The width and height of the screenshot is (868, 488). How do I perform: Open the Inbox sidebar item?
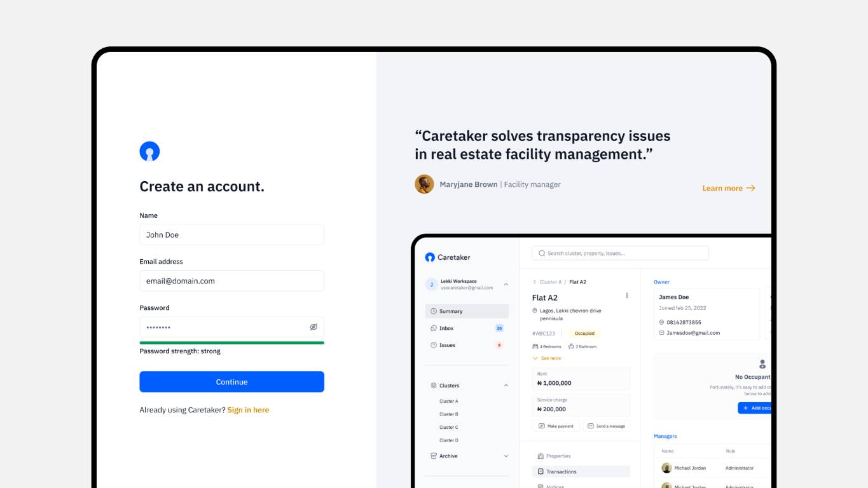(467, 329)
